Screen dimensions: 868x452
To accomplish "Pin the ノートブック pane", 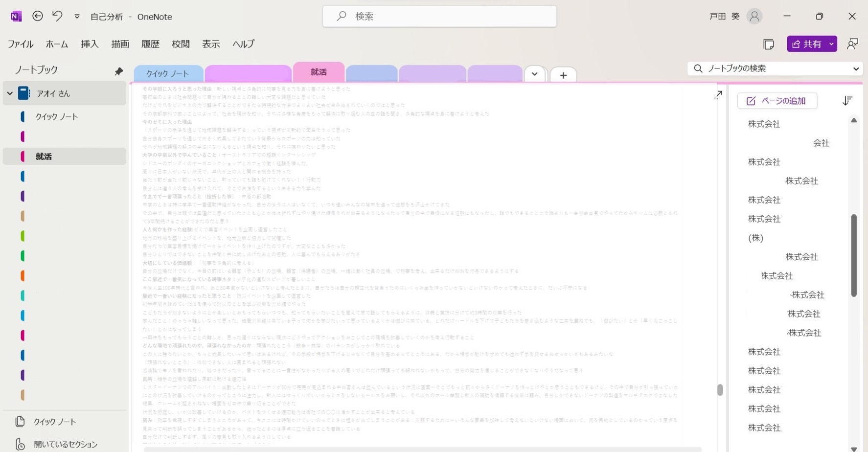I will (x=118, y=71).
